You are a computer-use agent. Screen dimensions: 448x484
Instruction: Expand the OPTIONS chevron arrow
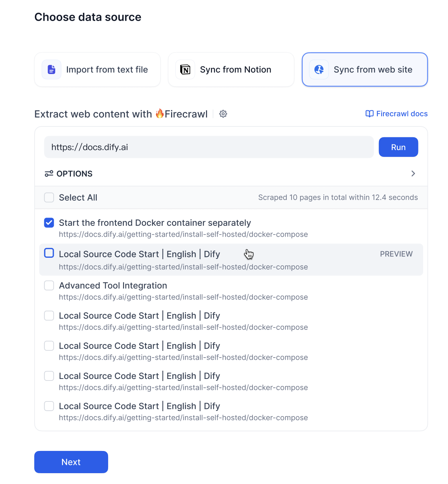point(413,173)
